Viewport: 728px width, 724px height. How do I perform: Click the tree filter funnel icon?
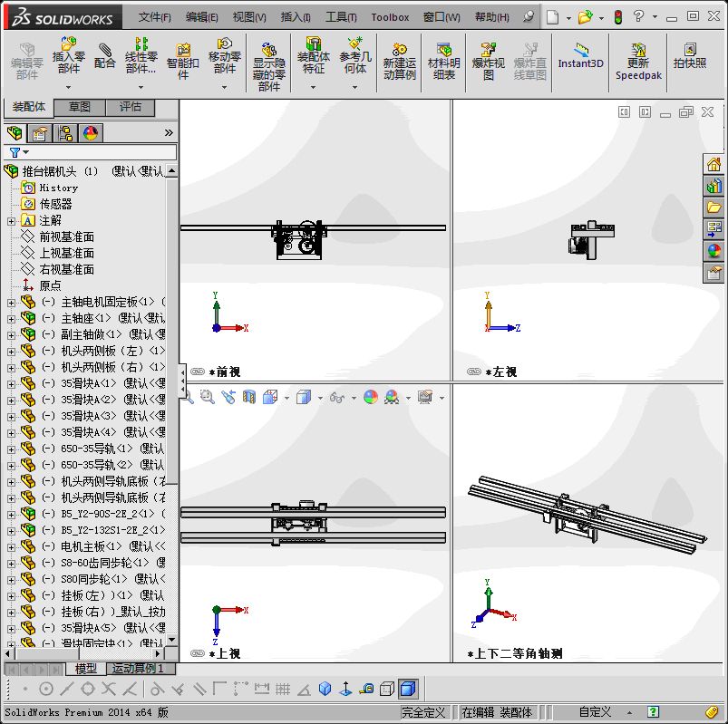(x=15, y=152)
